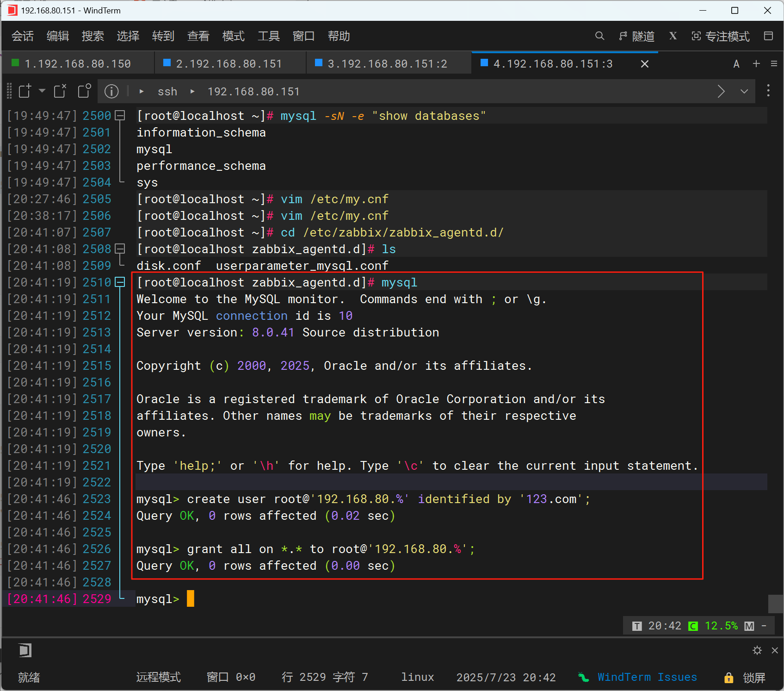Enable 专注模式 focus mode

(x=721, y=36)
